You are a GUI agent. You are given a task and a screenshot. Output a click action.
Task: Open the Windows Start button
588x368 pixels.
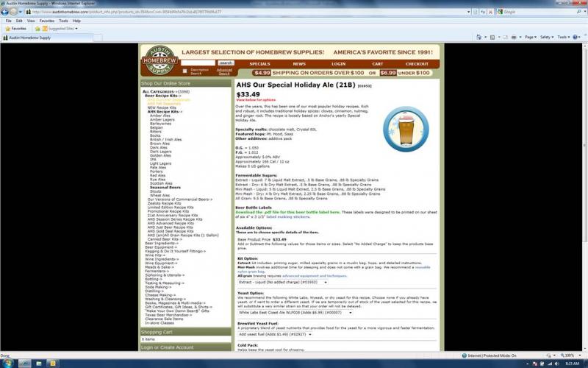tap(7, 363)
